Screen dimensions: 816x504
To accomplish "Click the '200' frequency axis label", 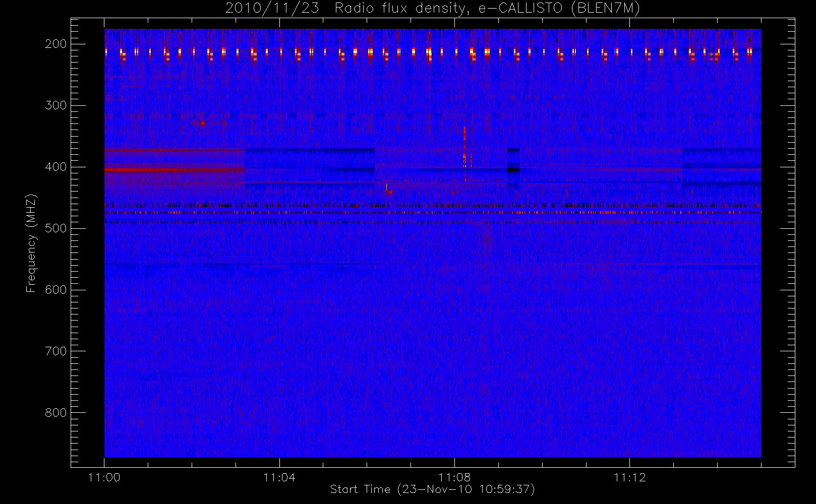I will point(56,44).
